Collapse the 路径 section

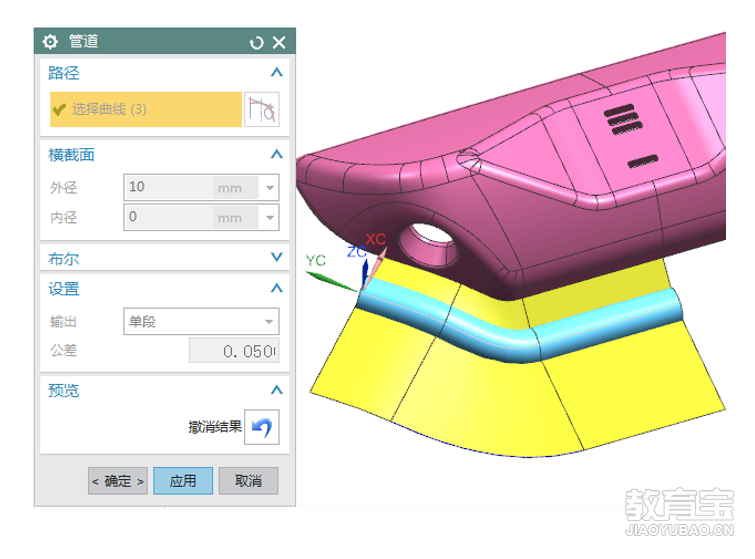[276, 72]
